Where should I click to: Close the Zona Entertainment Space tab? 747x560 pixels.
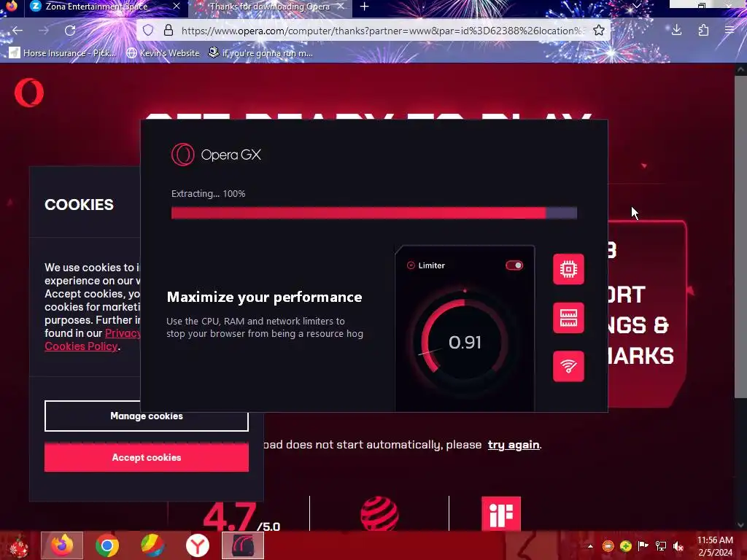click(177, 6)
